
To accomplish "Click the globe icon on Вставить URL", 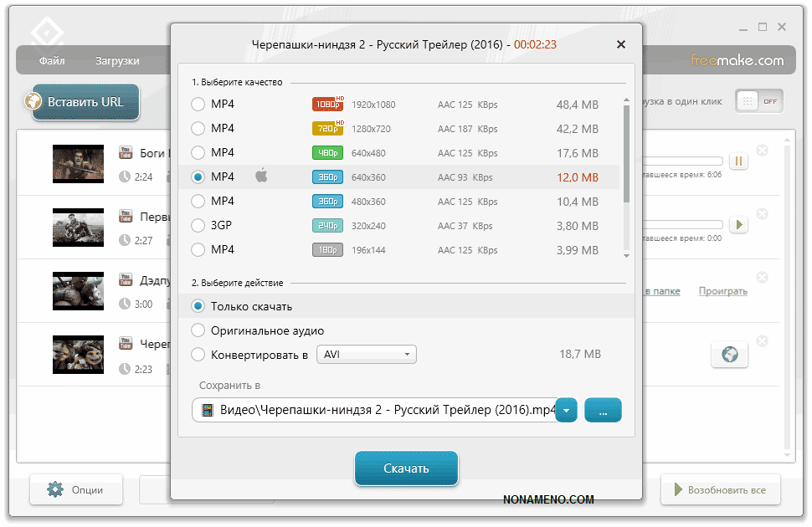I will 34,102.
